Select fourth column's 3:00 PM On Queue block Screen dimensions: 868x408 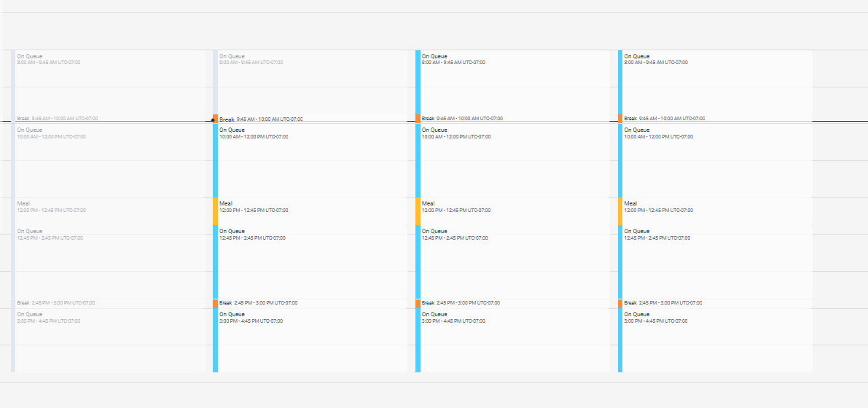point(715,340)
